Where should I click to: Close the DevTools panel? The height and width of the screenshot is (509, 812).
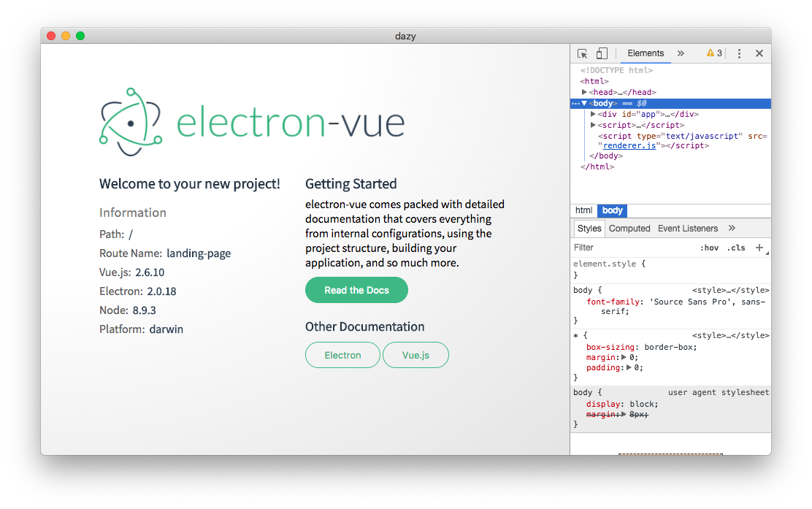point(759,53)
